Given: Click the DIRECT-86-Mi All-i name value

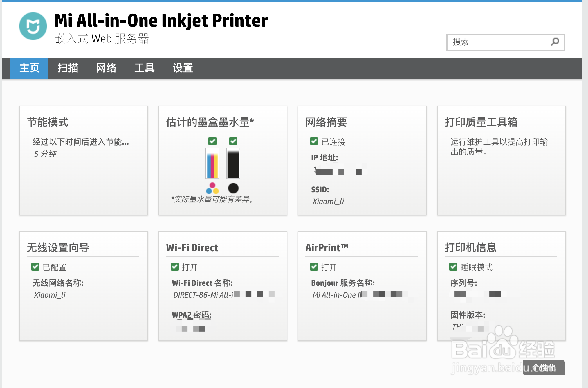Looking at the screenshot, I should [203, 295].
